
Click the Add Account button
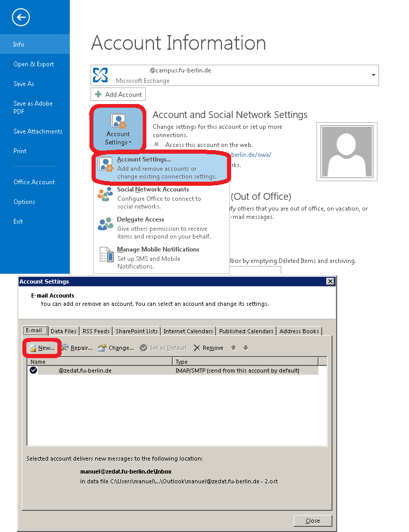tap(118, 94)
